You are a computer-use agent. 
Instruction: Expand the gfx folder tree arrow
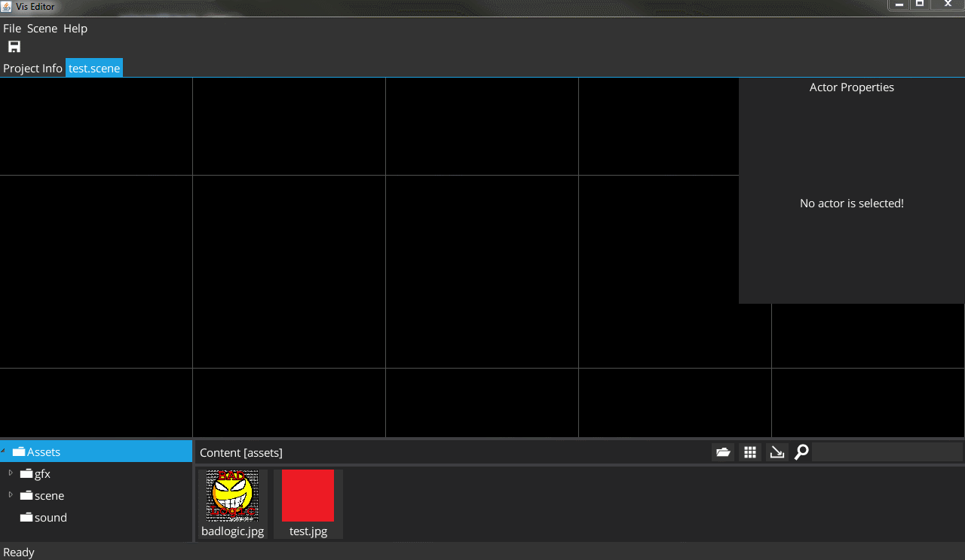[11, 473]
